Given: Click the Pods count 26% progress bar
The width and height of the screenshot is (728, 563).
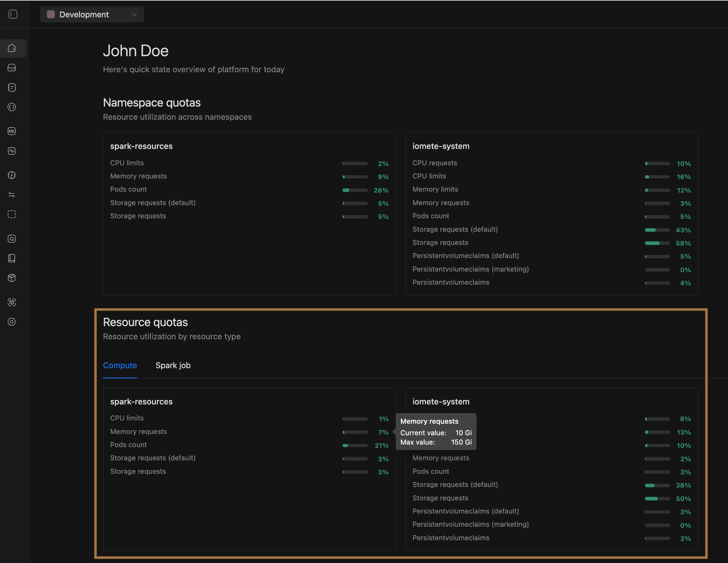Looking at the screenshot, I should click(355, 190).
